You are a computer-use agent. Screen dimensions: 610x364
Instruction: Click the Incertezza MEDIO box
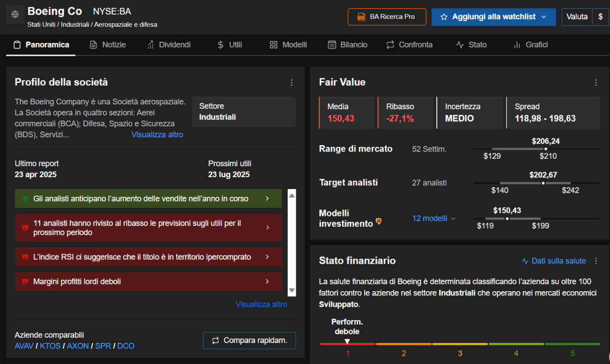coord(469,113)
